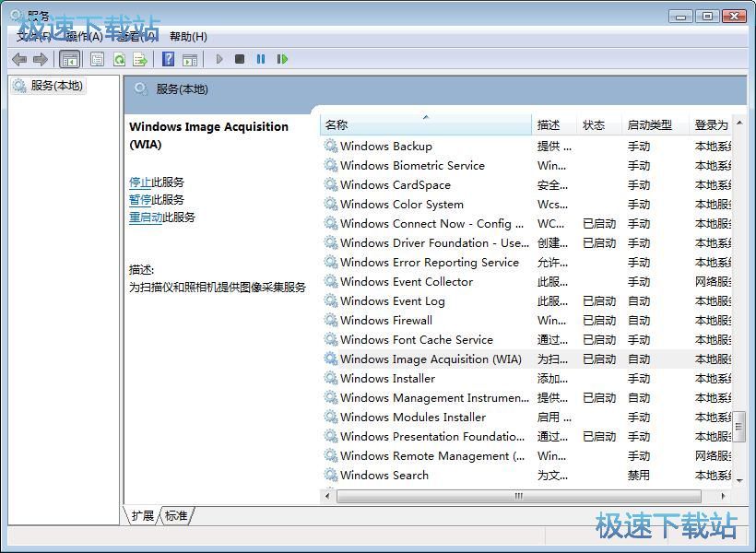Click the Export List toolbar icon
Image resolution: width=756 pixels, height=553 pixels.
pyautogui.click(x=140, y=59)
